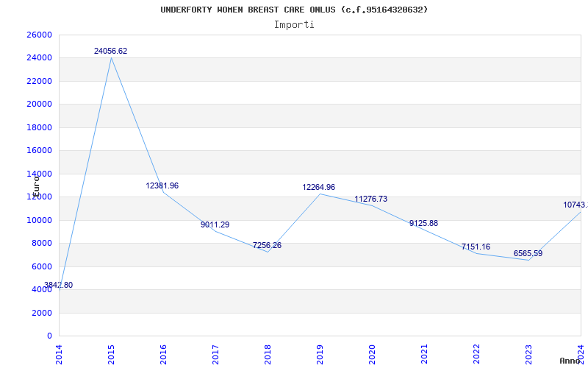Click the Importi subtitle

click(x=294, y=25)
